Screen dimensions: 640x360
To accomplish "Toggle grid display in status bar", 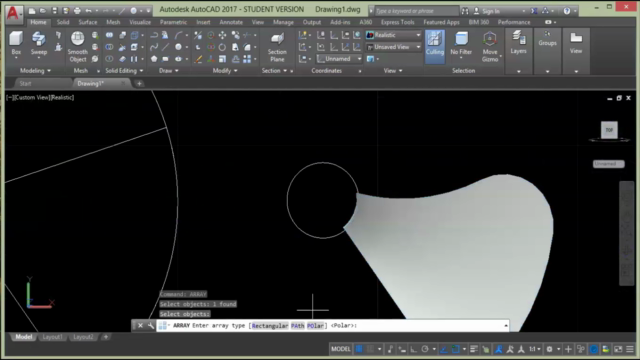I will coord(359,349).
